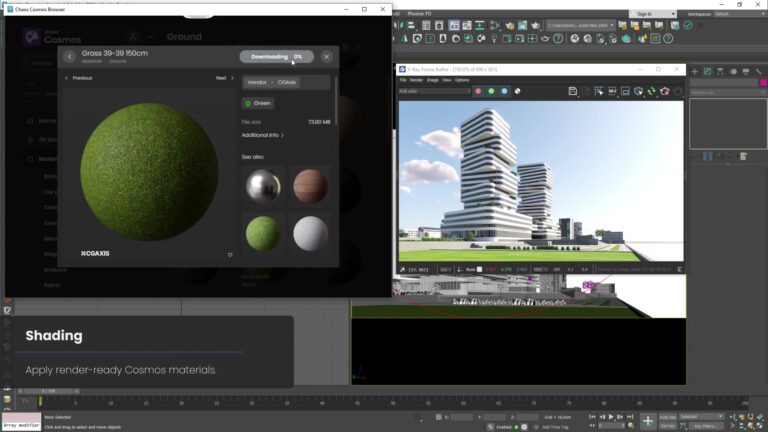Image resolution: width=768 pixels, height=432 pixels.
Task: Open the white sphere material thumbnail
Action: coord(310,234)
